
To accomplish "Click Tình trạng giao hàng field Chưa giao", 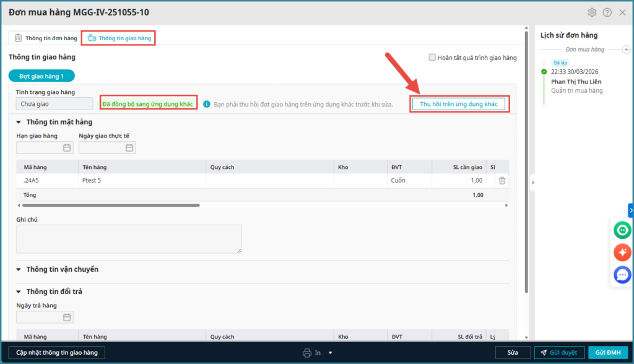I will (x=54, y=104).
